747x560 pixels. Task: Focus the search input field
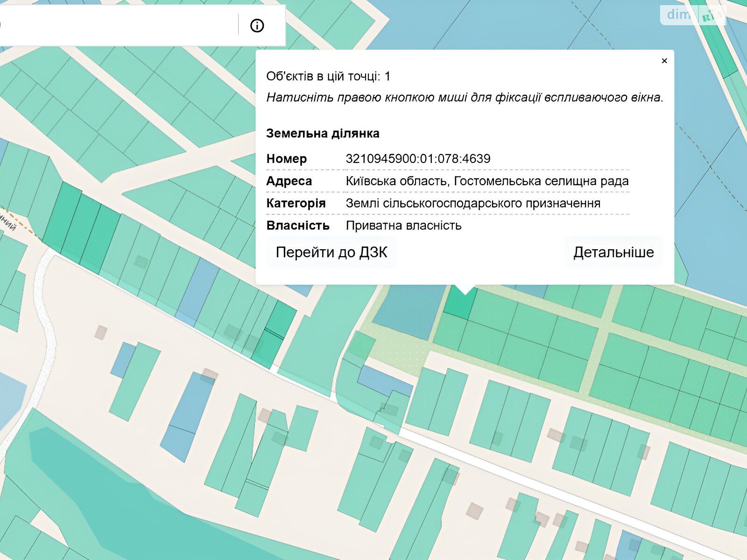click(117, 25)
